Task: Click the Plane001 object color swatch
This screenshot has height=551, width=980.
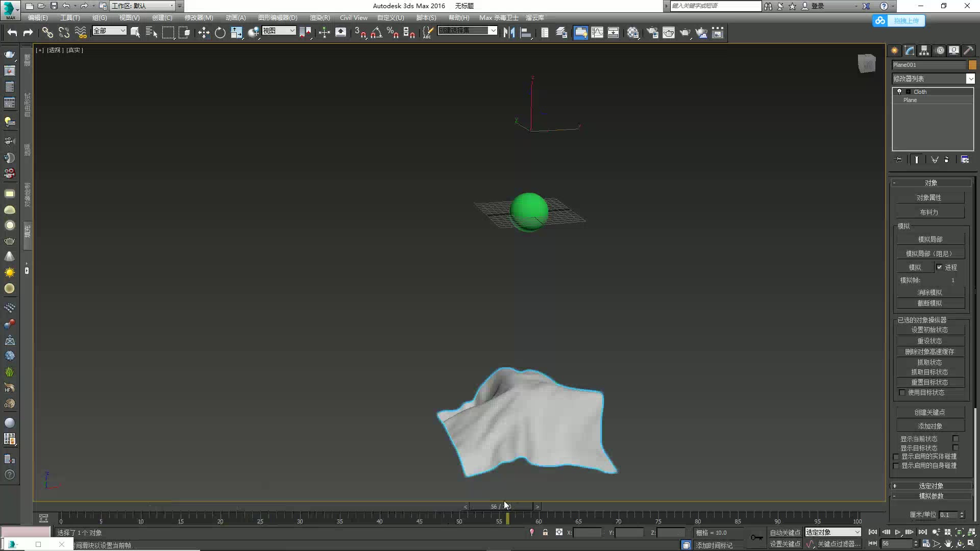Action: pyautogui.click(x=972, y=65)
